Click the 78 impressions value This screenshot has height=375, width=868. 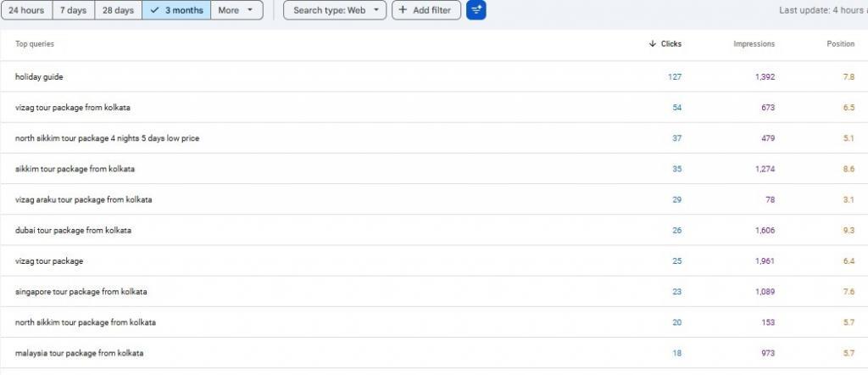coord(770,199)
